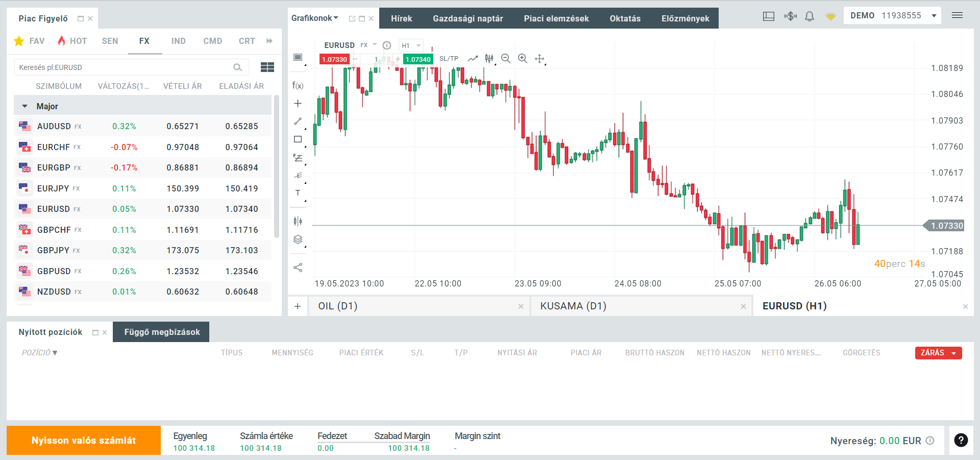The width and height of the screenshot is (980, 460).
Task: Click the search magnifier in Piac Figyelő
Action: tap(238, 67)
